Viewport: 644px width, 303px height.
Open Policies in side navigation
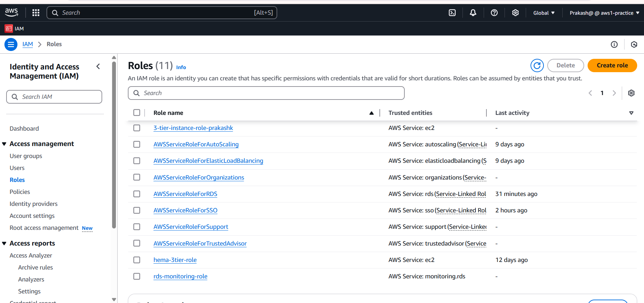click(x=20, y=192)
